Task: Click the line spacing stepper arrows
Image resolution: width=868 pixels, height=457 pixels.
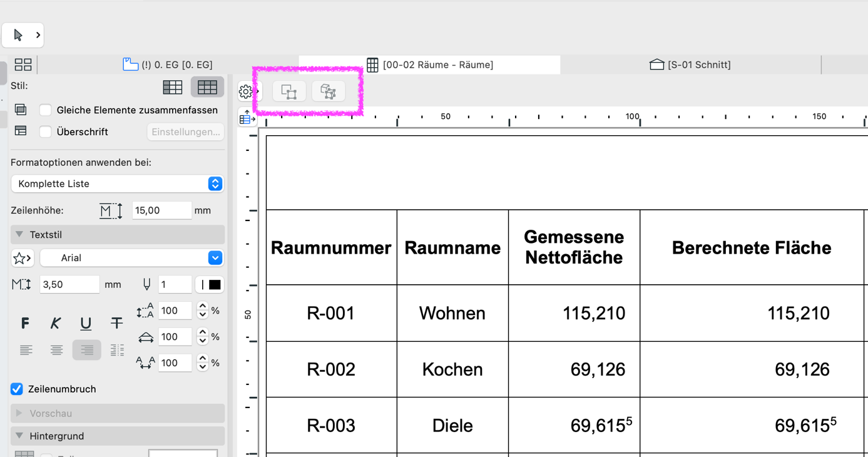Action: tap(202, 311)
